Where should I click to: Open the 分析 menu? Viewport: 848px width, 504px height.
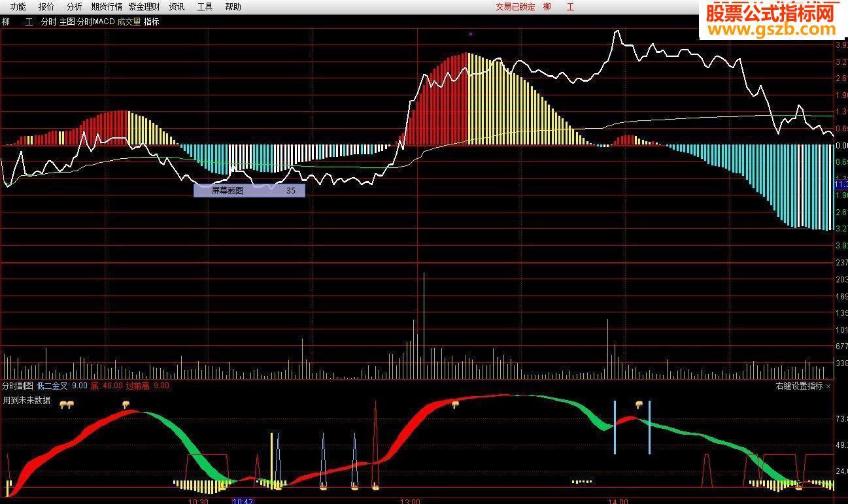click(75, 7)
